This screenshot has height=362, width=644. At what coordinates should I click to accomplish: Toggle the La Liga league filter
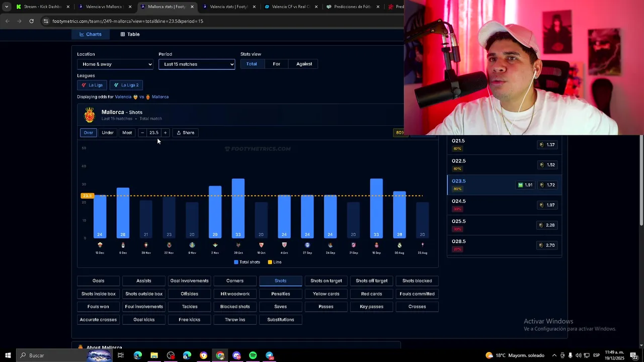pos(92,85)
